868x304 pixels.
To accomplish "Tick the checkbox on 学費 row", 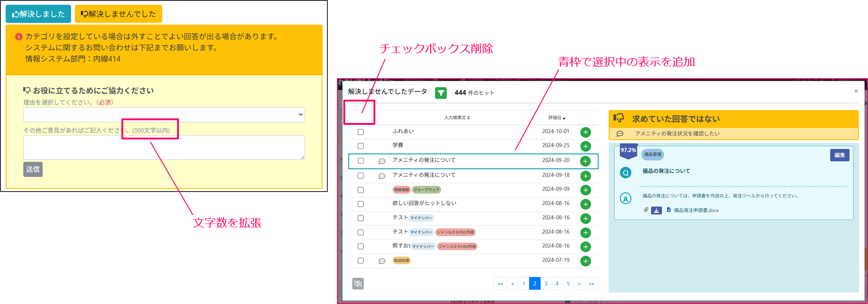I will coord(361,146).
